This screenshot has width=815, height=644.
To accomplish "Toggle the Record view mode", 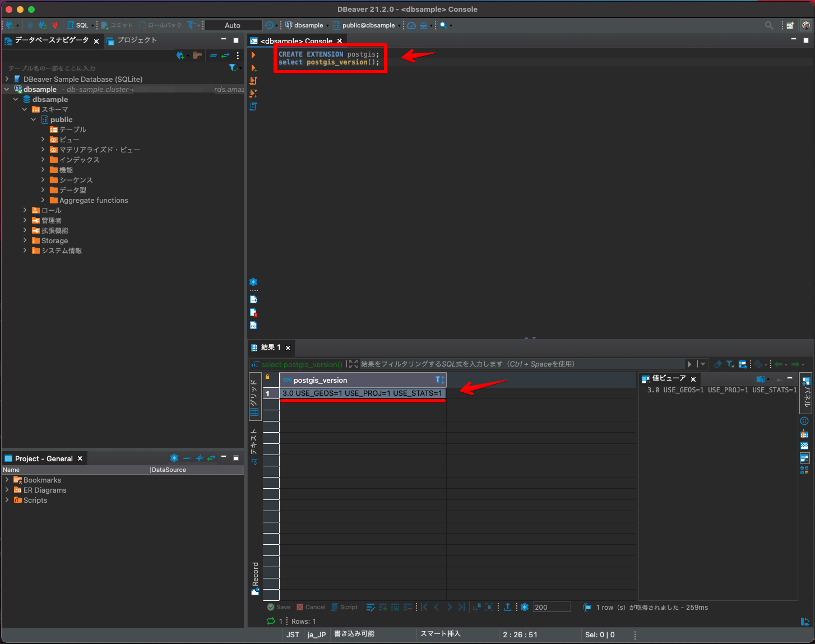I will pyautogui.click(x=255, y=578).
